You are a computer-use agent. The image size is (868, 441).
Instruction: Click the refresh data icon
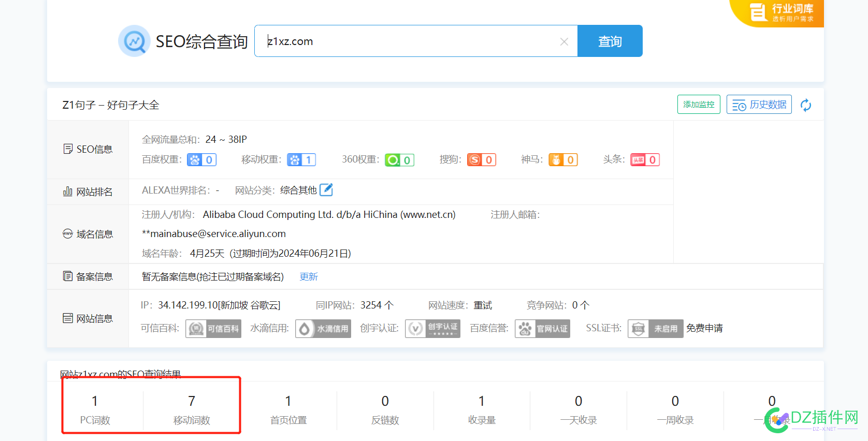coord(806,105)
